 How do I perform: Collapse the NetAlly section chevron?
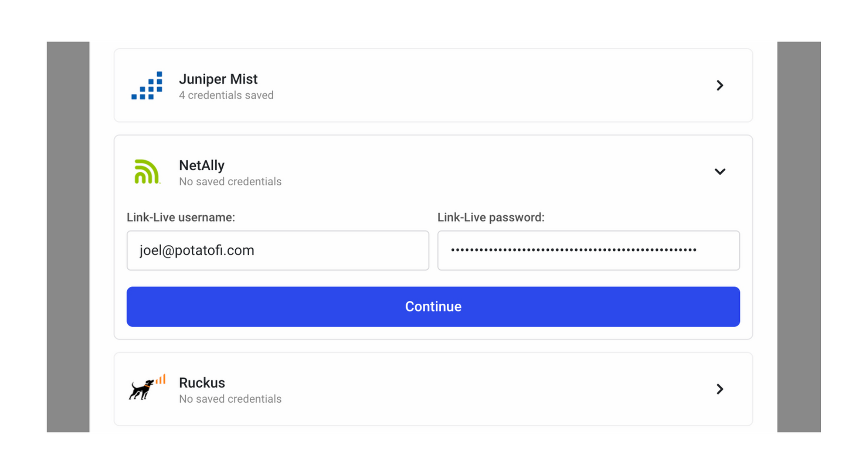719,172
